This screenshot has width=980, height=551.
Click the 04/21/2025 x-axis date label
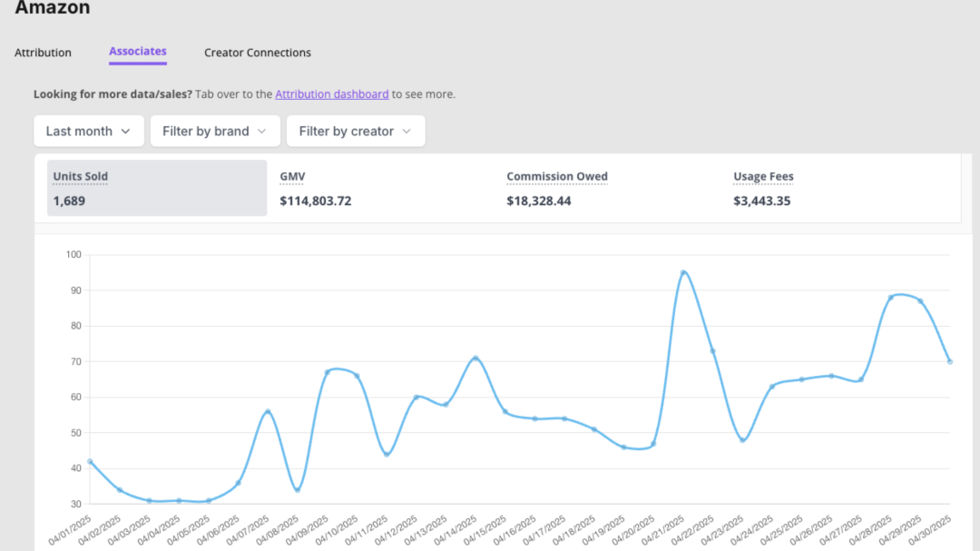(662, 530)
